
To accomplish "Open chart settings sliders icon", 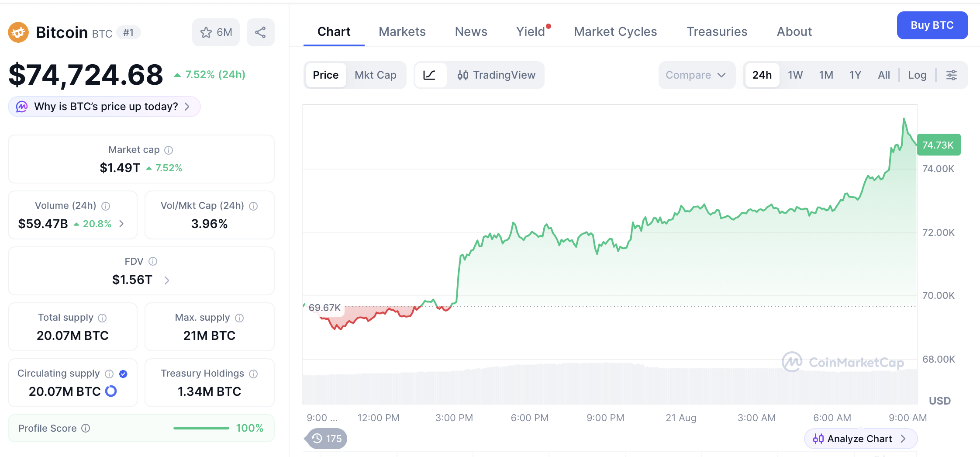I will [x=952, y=75].
